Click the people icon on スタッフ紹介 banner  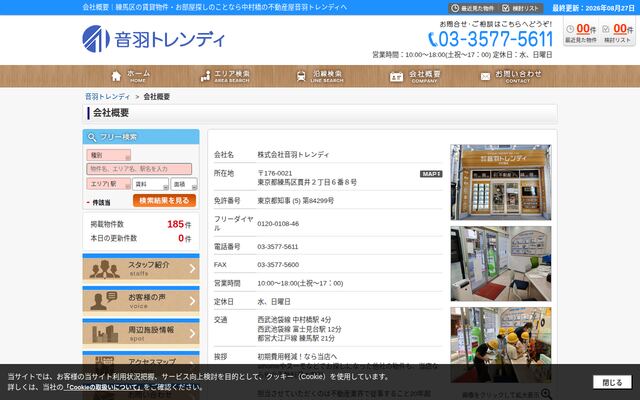click(105, 269)
